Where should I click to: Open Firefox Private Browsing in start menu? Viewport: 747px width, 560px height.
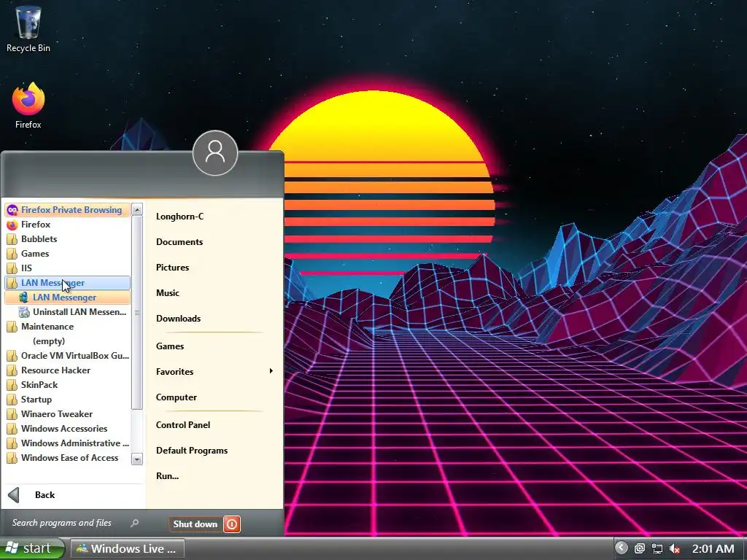point(67,209)
